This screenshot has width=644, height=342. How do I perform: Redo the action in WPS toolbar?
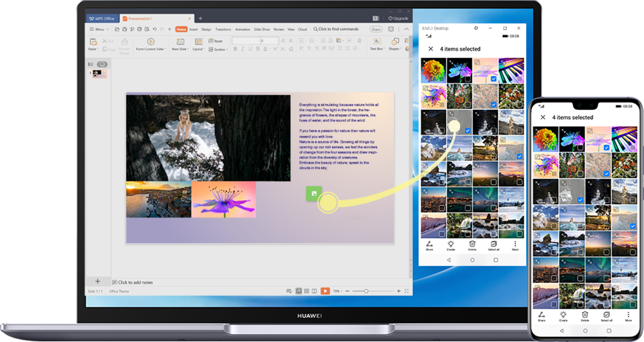[x=162, y=29]
